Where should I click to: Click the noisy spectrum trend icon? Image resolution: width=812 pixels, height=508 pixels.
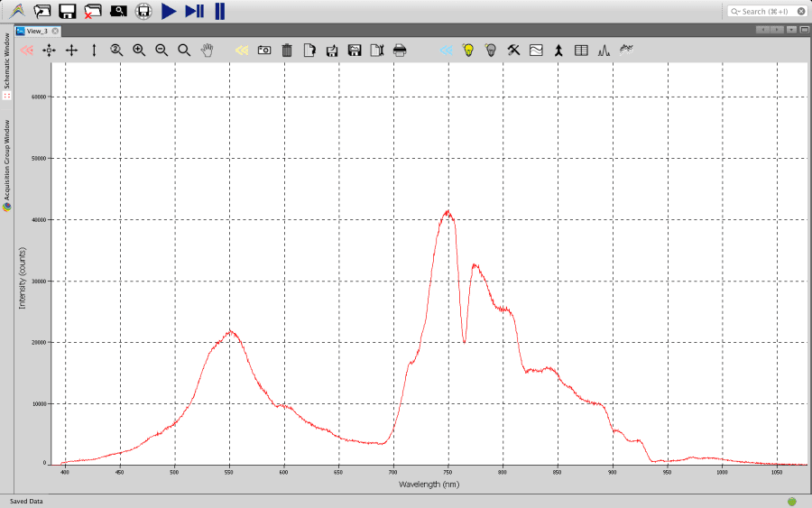click(626, 51)
